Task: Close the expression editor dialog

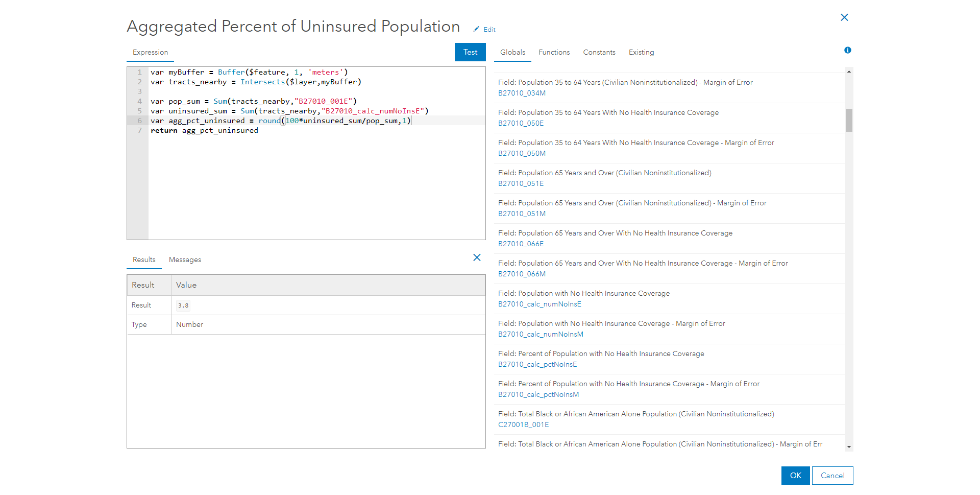Action: point(844,17)
